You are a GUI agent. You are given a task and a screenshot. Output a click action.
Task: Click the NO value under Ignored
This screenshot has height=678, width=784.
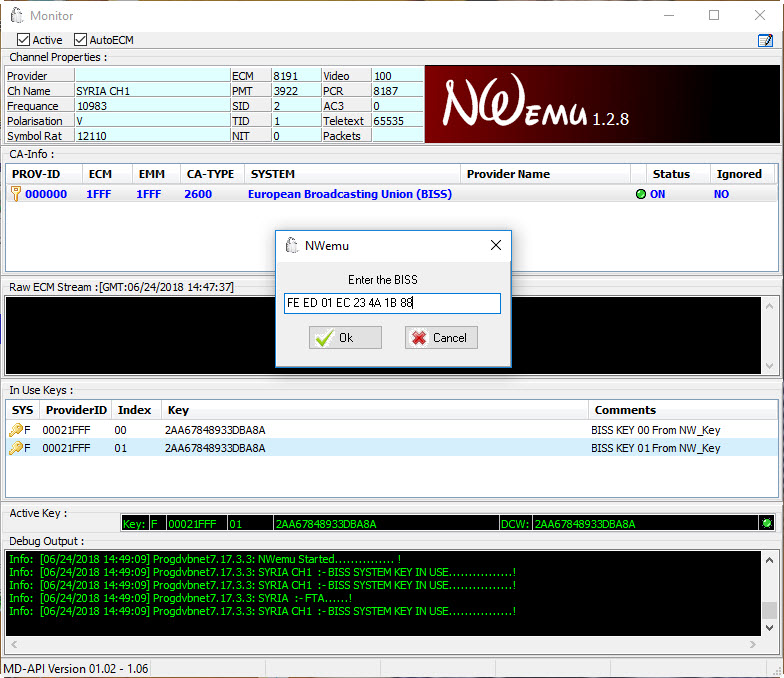[x=721, y=194]
